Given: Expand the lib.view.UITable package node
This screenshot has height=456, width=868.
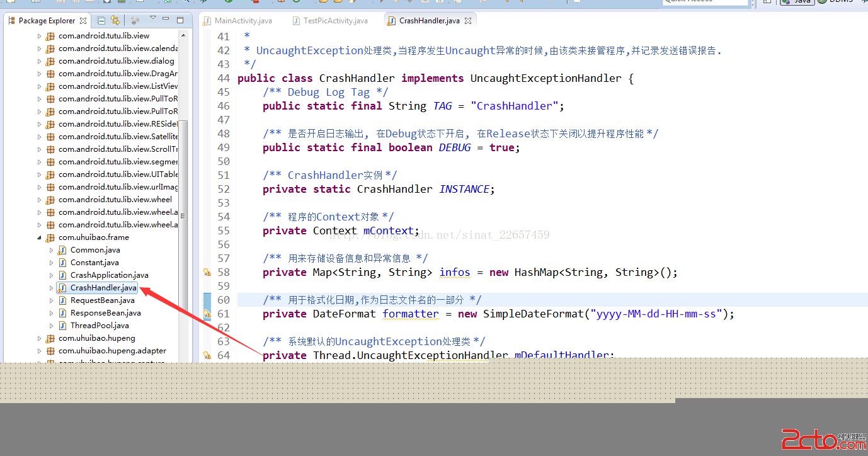Looking at the screenshot, I should [39, 174].
